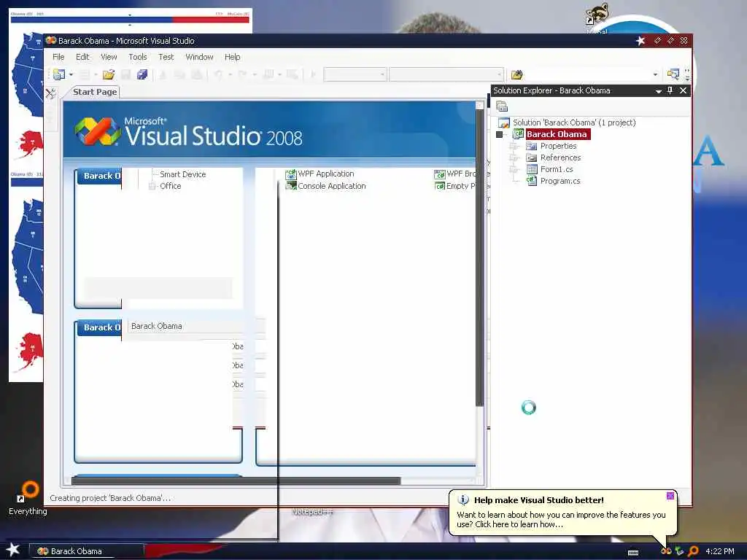Click the C# project icon beside Barack Obama
This screenshot has width=747, height=560.
click(x=519, y=134)
